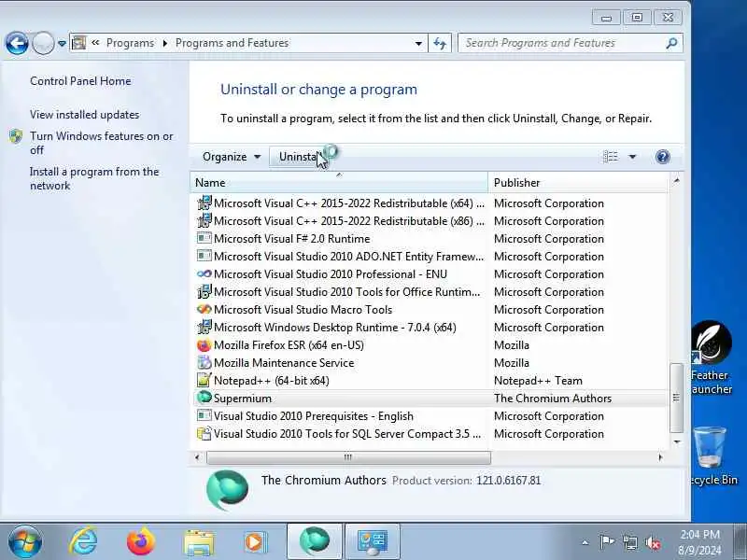Select Notepad++ (64-bit x64) icon
747x560 pixels.
(204, 380)
